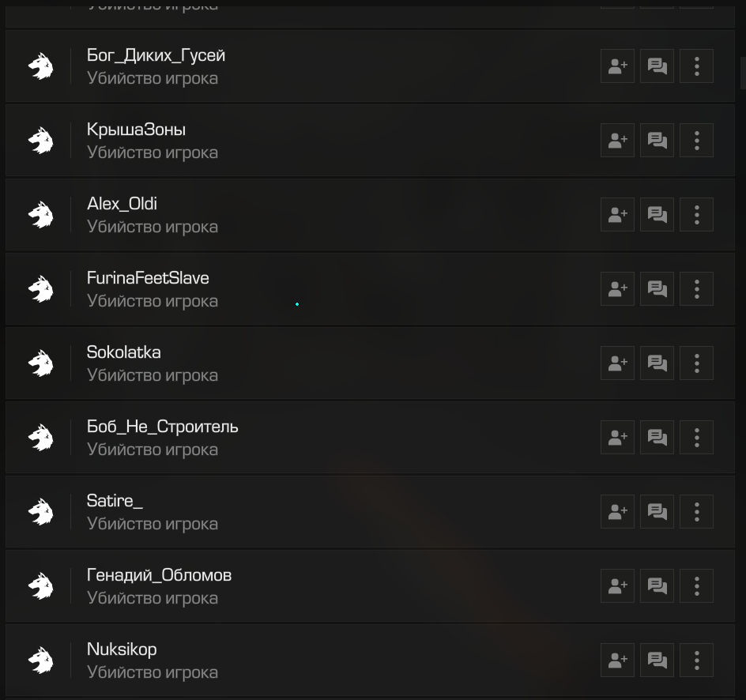
Task: Select the player name Генадий_Обломов
Action: point(159,575)
